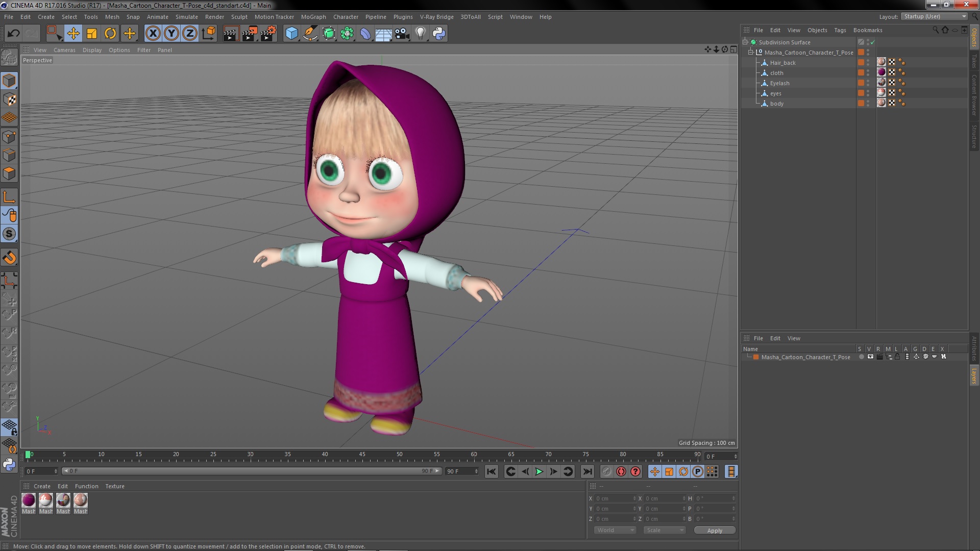Toggle layer visibility eye for Masha layer
The image size is (980, 551).
(x=870, y=357)
